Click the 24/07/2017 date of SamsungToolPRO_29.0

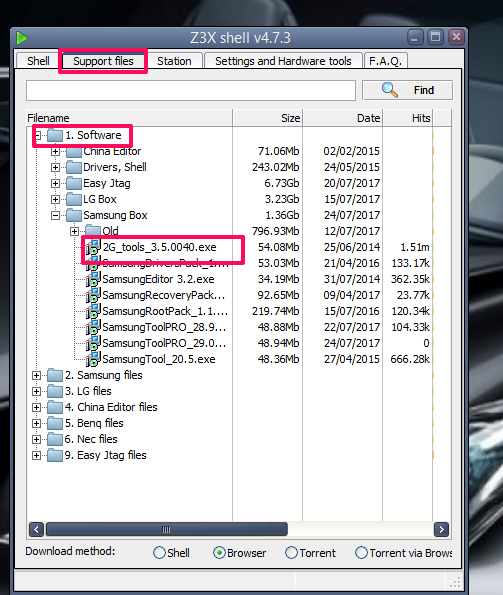pyautogui.click(x=351, y=343)
